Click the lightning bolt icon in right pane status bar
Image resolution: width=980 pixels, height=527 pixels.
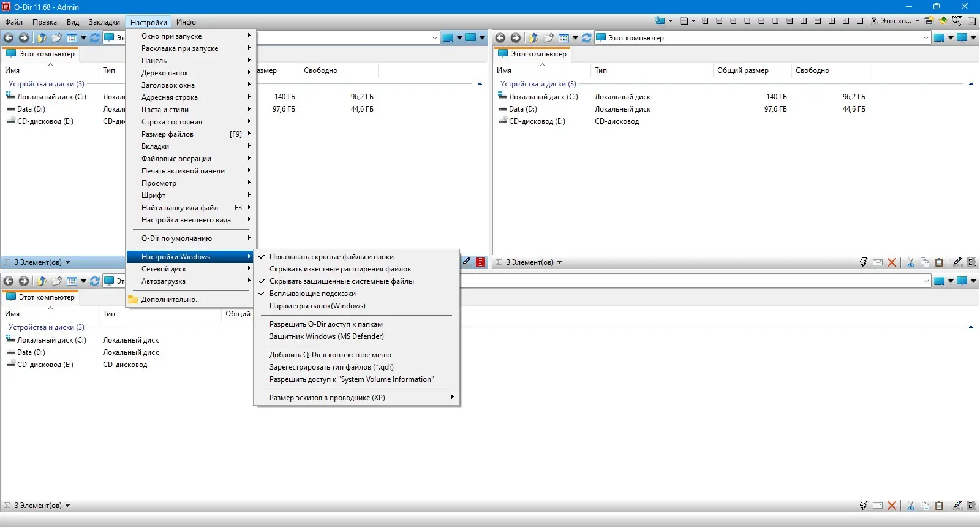coord(864,262)
